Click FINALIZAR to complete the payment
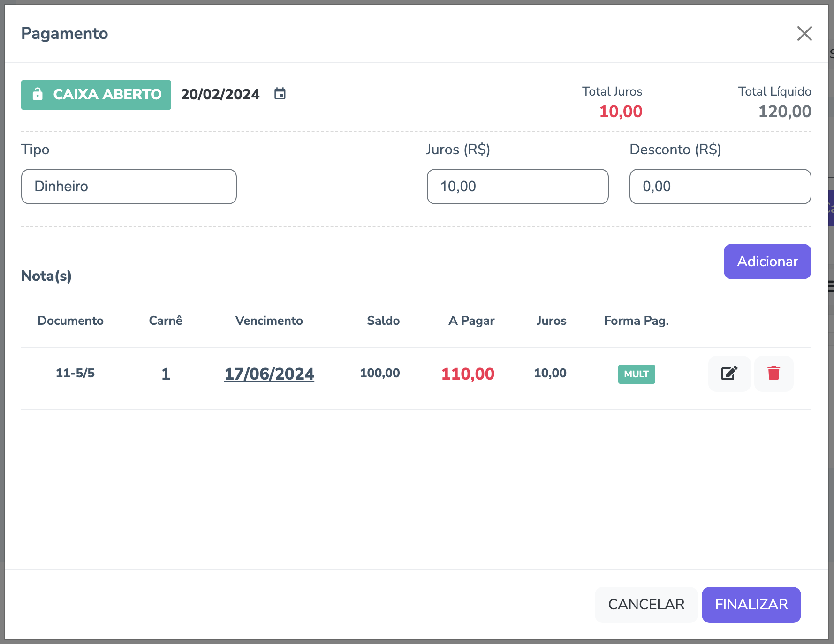Image resolution: width=834 pixels, height=644 pixels. (751, 605)
